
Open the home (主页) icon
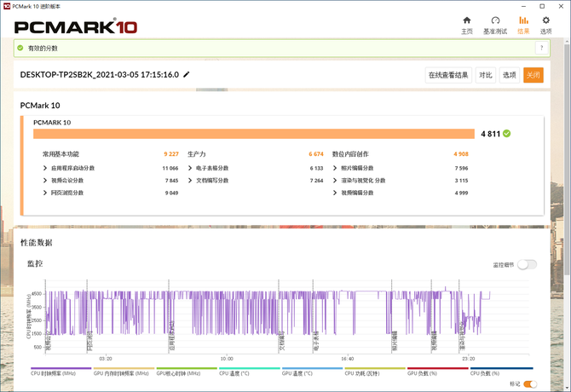(x=466, y=20)
